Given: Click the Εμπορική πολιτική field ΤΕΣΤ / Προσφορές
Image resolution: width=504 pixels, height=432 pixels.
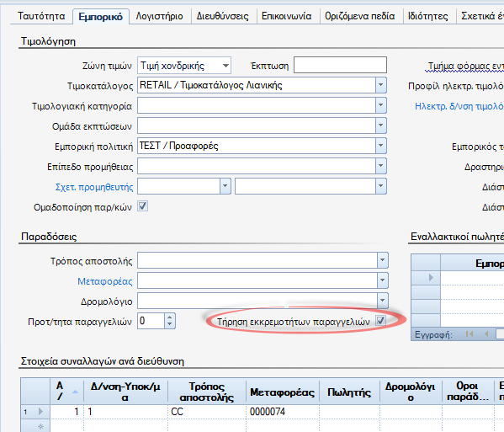Looking at the screenshot, I should pyautogui.click(x=178, y=146).
